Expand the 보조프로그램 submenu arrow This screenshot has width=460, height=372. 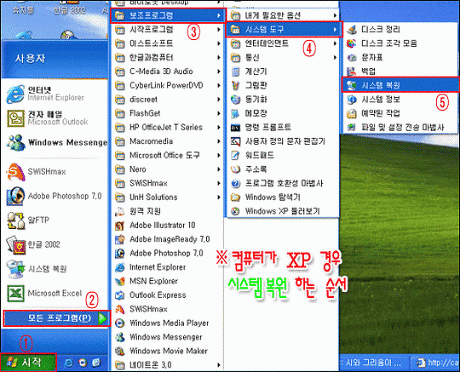coord(218,15)
